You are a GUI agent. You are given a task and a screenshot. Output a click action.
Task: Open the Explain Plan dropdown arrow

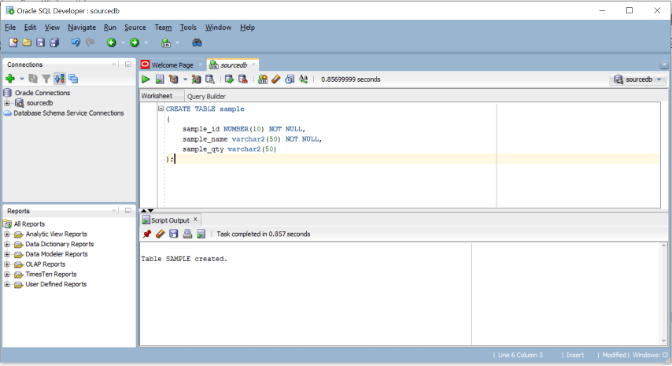[x=185, y=80]
